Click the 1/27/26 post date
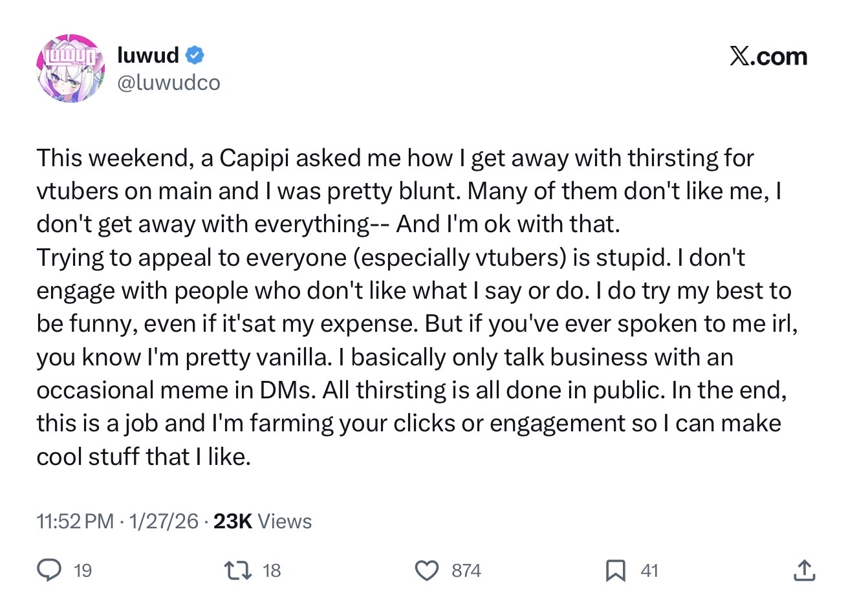868x604 pixels. (x=164, y=521)
